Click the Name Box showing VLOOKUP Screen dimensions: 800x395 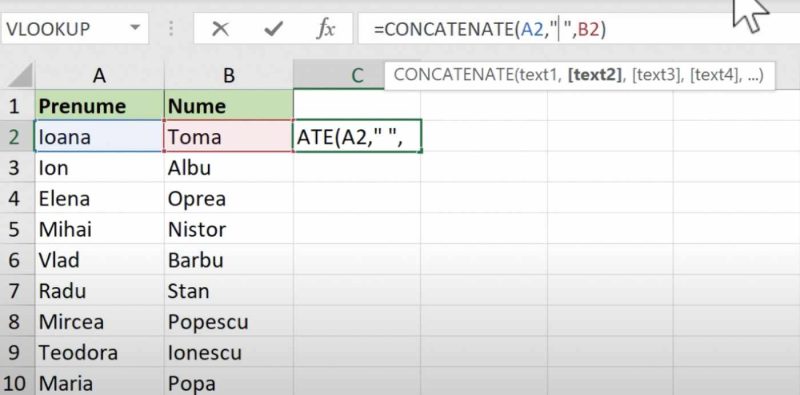[74, 29]
